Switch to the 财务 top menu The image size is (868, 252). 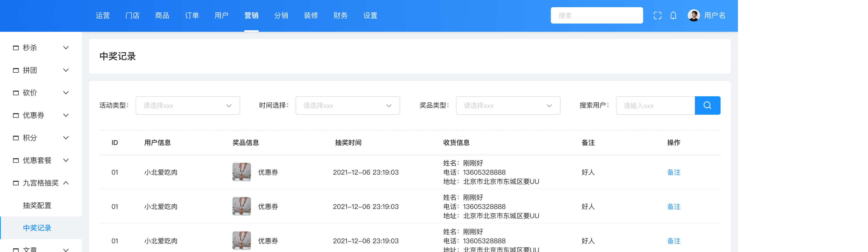click(x=340, y=16)
